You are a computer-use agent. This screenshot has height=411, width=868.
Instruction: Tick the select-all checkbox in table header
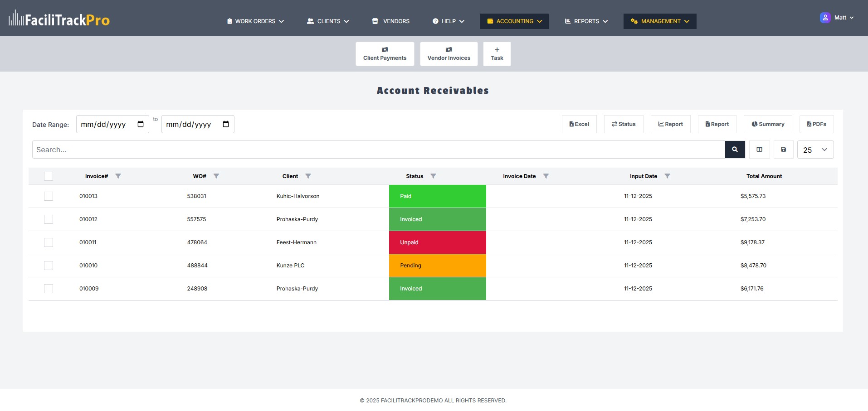tap(49, 176)
